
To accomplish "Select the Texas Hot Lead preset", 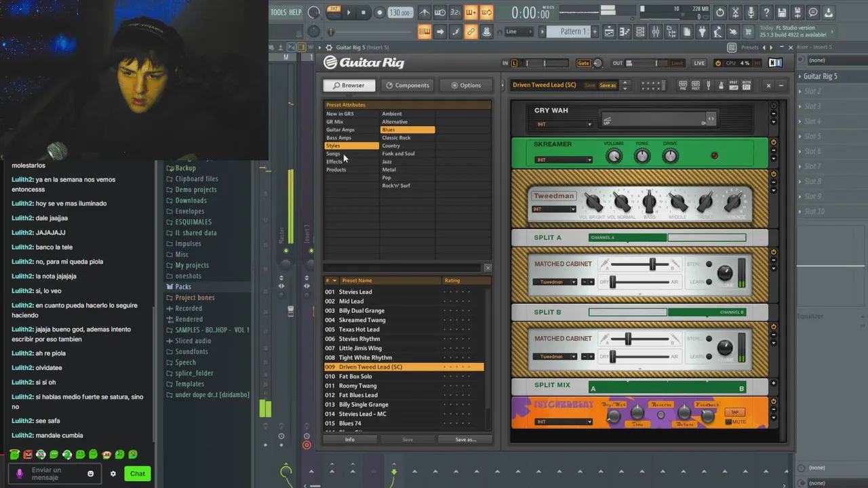I will (404, 329).
